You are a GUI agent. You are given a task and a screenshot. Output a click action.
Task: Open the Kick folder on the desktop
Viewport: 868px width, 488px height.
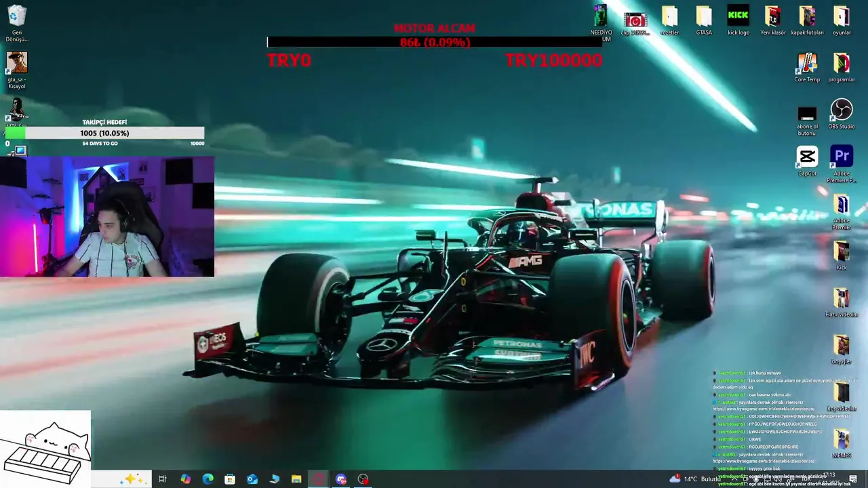[842, 256]
